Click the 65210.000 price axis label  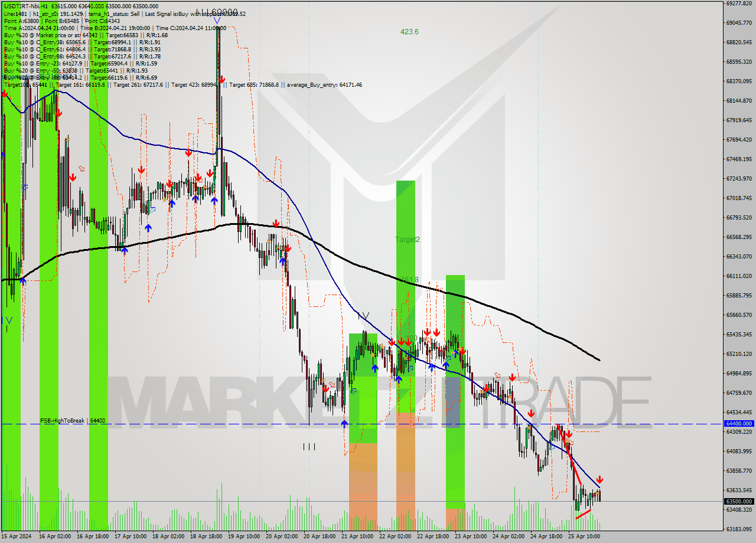pyautogui.click(x=738, y=354)
